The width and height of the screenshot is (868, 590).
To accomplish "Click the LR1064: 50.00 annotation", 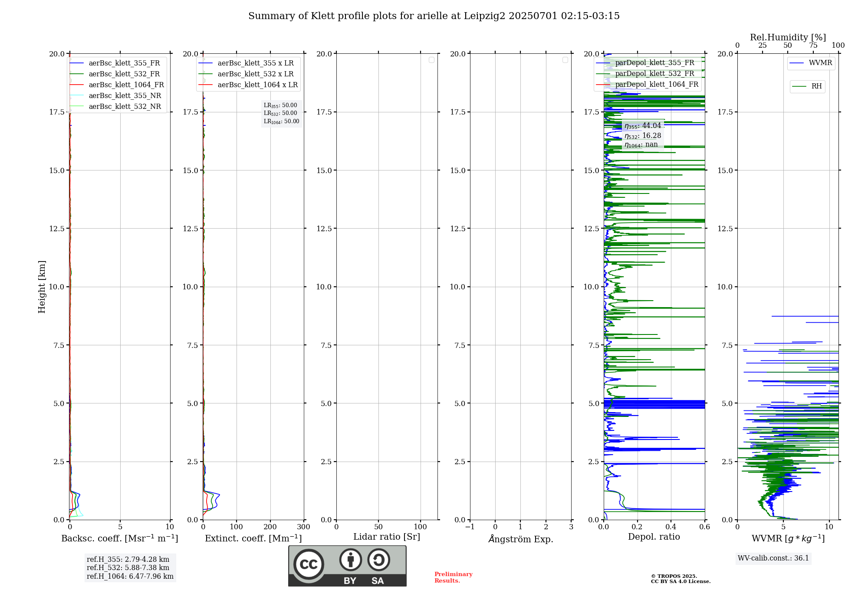I will [x=282, y=121].
